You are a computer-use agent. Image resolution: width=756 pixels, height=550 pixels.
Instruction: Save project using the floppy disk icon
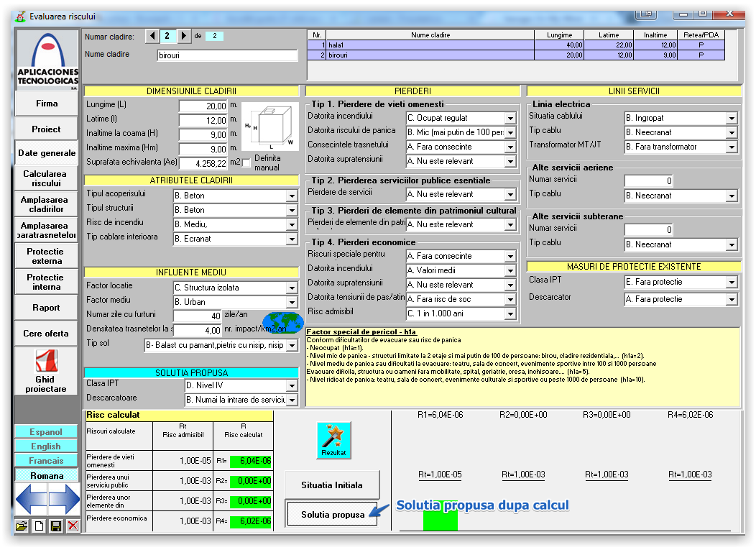[55, 526]
